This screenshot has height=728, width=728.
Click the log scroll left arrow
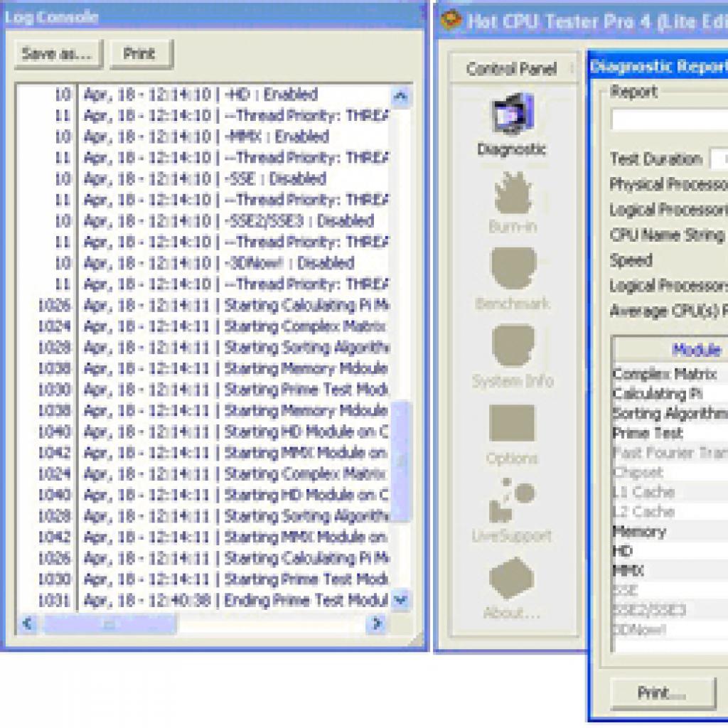click(28, 623)
